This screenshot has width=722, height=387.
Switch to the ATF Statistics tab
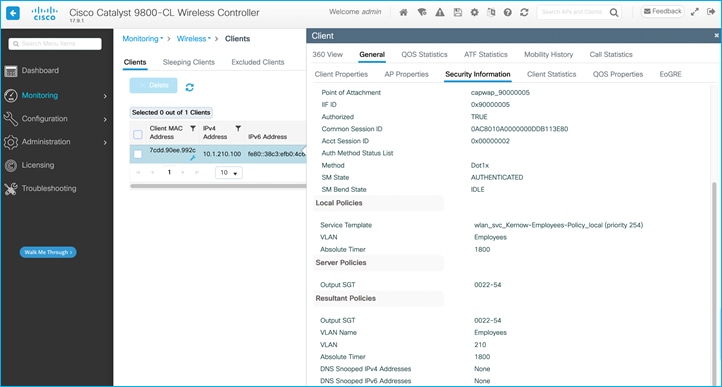(x=486, y=54)
